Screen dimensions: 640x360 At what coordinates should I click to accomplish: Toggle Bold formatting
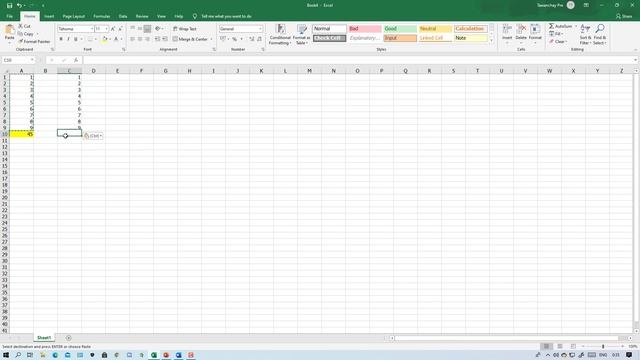(x=61, y=39)
